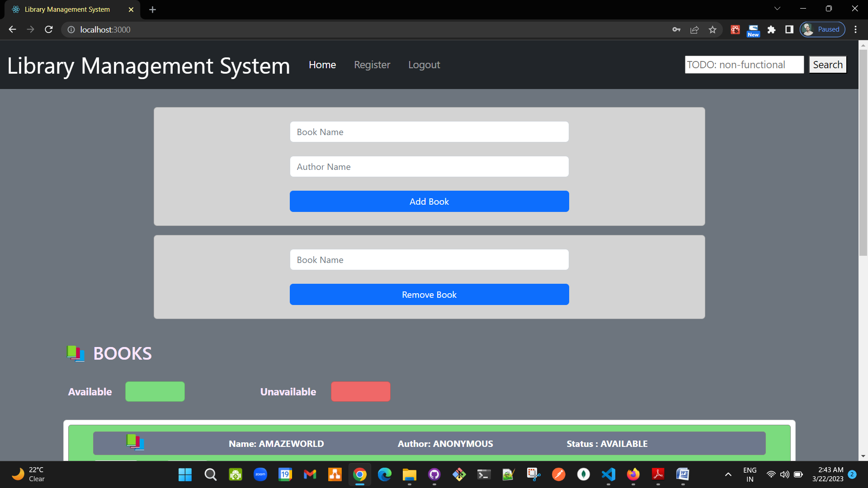Viewport: 868px width, 488px height.
Task: Expand hidden system tray icons
Action: 728,474
